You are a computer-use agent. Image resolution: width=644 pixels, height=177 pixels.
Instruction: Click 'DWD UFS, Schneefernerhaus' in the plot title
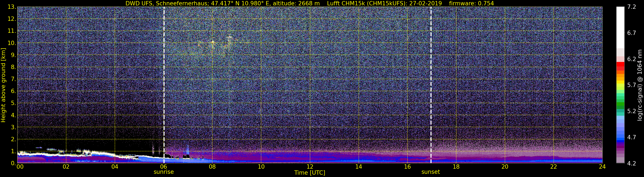167,3
